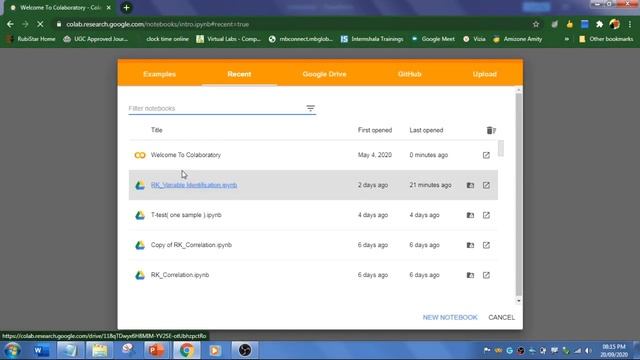Click scroll down arrow of dialog scrollbar

518,301
